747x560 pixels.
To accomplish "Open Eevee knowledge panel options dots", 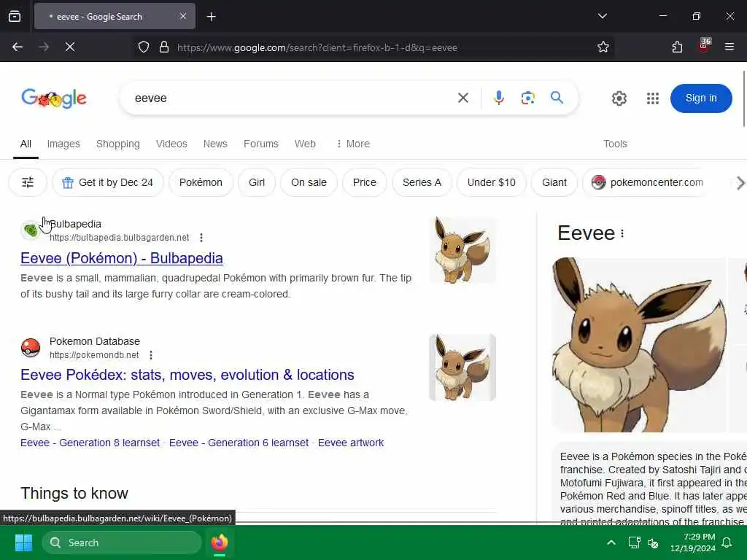I will point(622,233).
